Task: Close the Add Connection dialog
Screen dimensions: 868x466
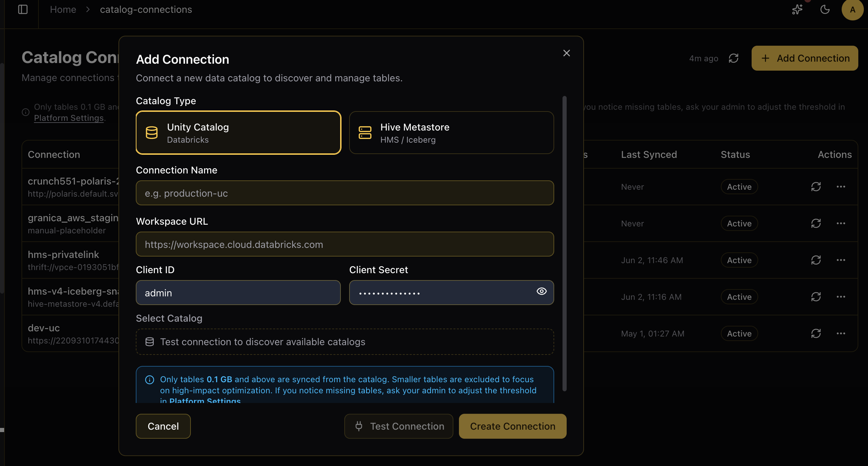Action: click(x=567, y=53)
